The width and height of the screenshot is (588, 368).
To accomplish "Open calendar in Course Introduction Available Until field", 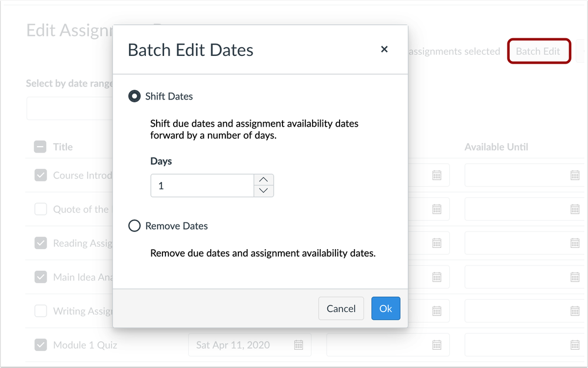I will (x=576, y=174).
